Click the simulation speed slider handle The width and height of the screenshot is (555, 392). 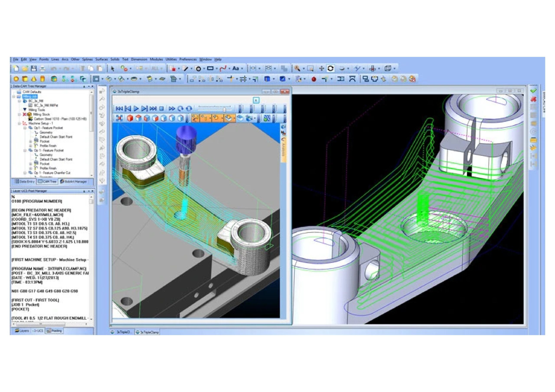pyautogui.click(x=224, y=109)
